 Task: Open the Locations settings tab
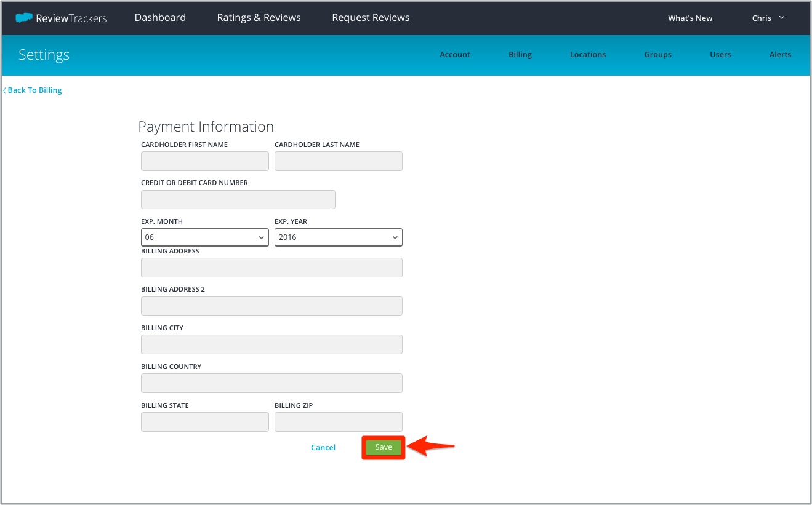(x=588, y=55)
